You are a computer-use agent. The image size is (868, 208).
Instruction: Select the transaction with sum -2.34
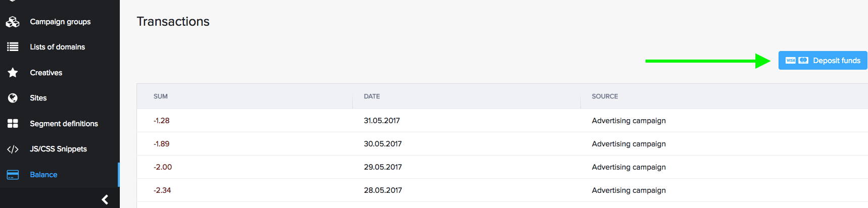(x=162, y=190)
